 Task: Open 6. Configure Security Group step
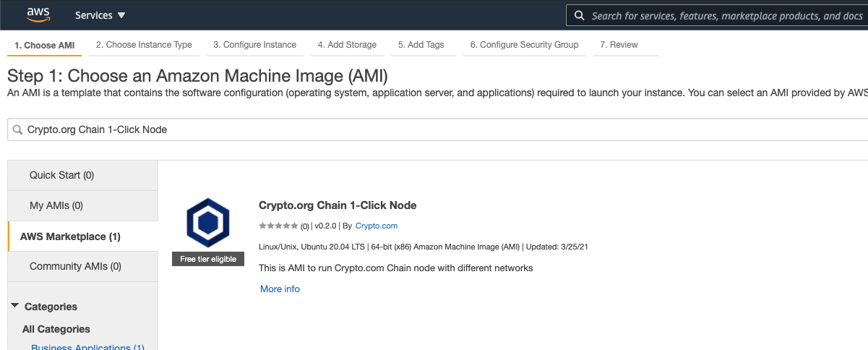(524, 45)
